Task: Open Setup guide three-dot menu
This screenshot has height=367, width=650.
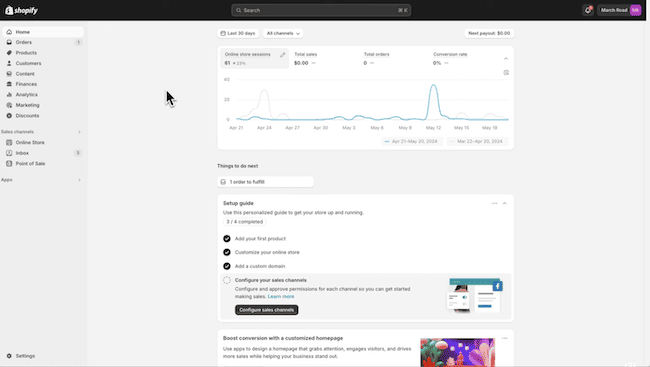Action: (x=494, y=203)
